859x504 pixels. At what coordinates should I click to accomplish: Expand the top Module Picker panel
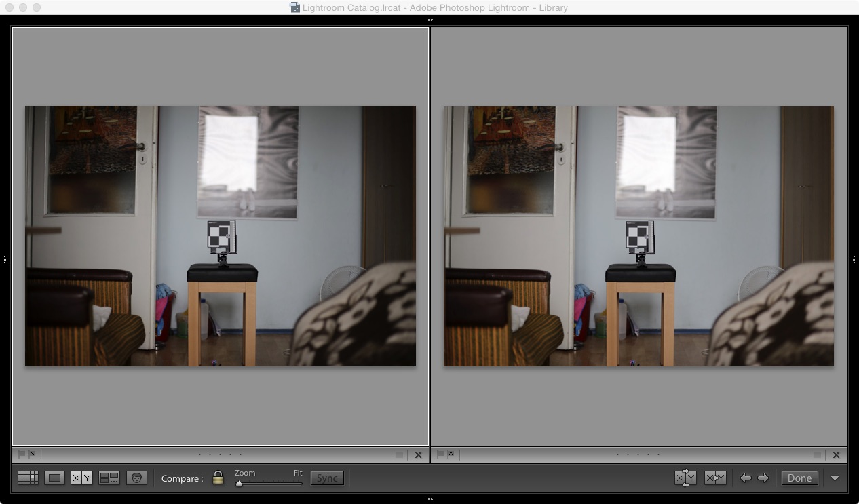coord(429,20)
